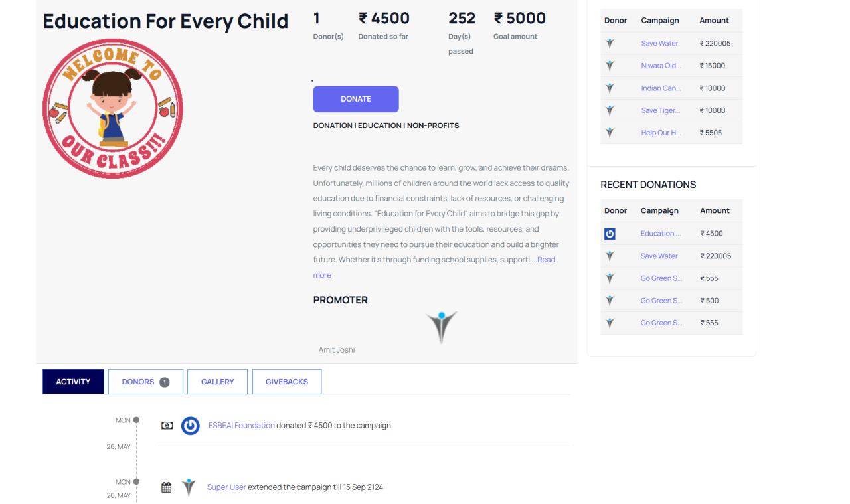Click donor icon next to Niwara Old campaign
Image resolution: width=850 pixels, height=504 pixels.
tap(610, 66)
